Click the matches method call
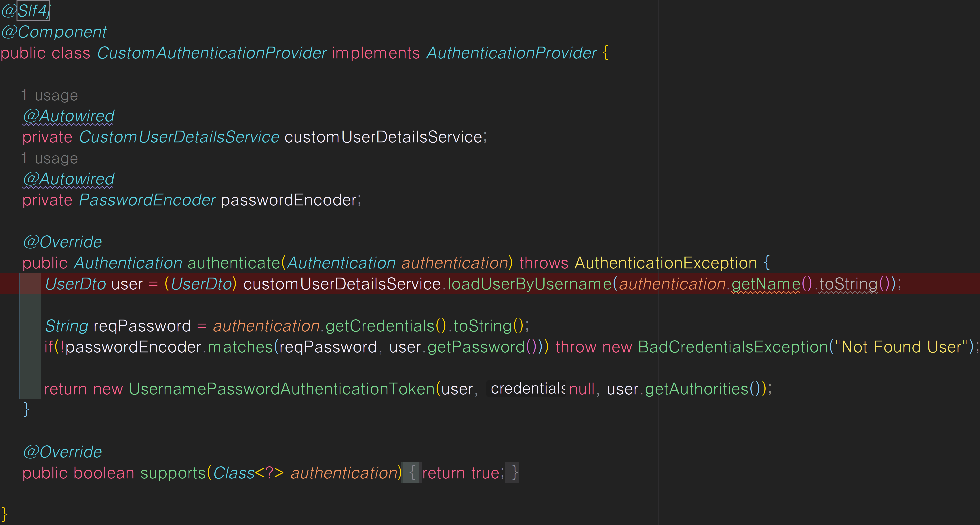 240,347
